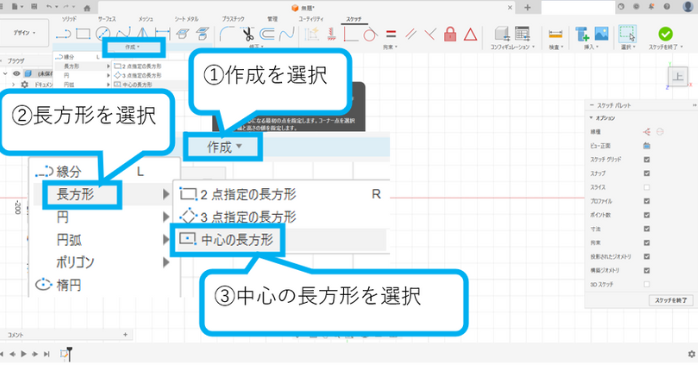Toggle the 投影されたジオメトリ checkbox
698x365 pixels.
click(x=647, y=256)
